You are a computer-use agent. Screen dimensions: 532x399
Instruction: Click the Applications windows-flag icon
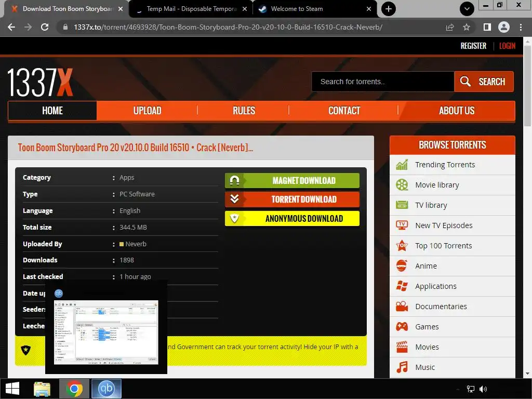[402, 286]
